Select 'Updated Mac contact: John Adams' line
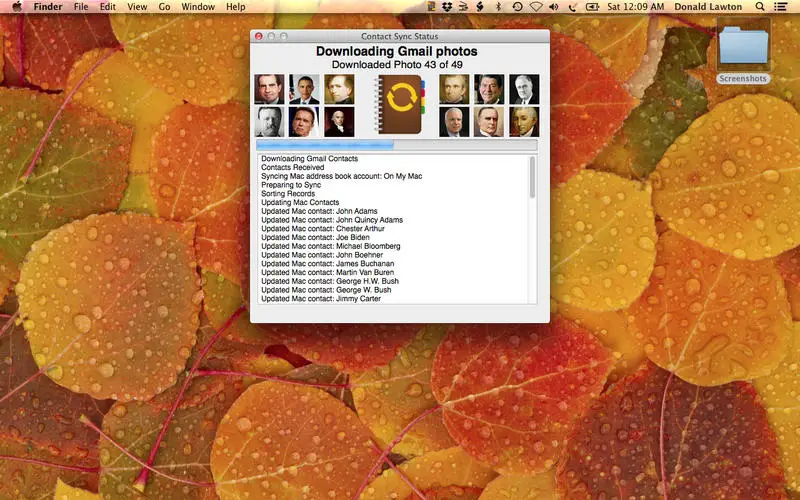Image resolution: width=800 pixels, height=500 pixels. [x=319, y=211]
